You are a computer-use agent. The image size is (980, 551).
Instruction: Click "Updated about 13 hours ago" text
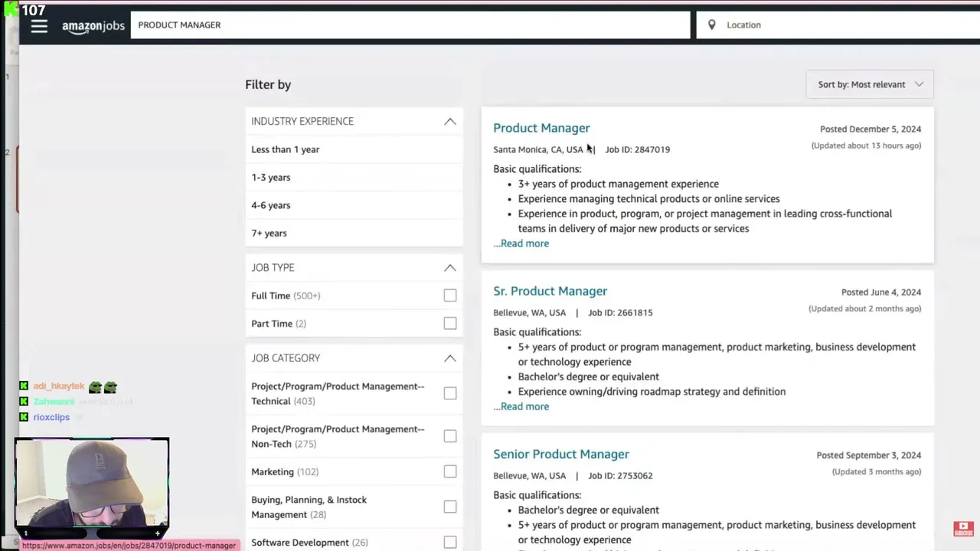tap(867, 145)
